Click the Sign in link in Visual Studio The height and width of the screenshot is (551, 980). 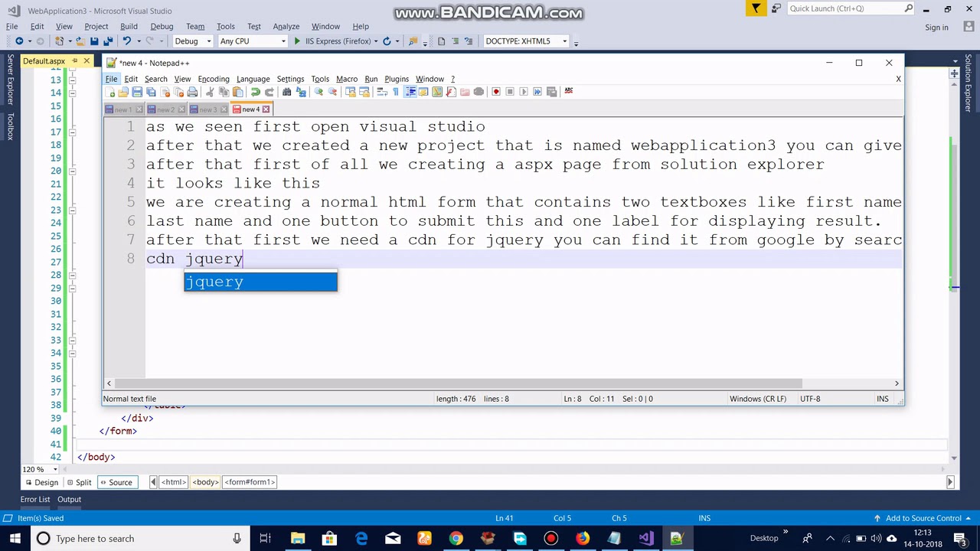click(x=936, y=28)
